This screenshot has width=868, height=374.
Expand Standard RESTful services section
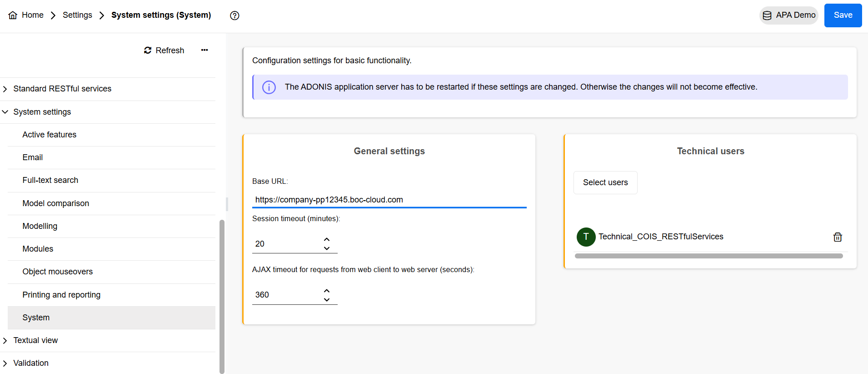click(5, 89)
